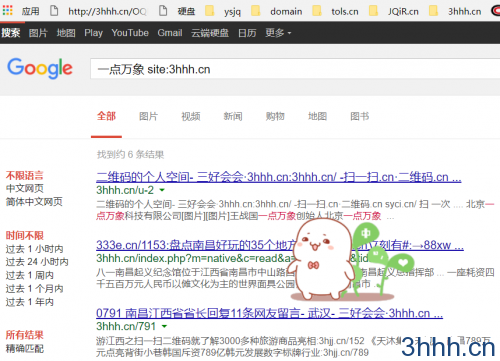Switch to the 全部 results tab
This screenshot has height=361, width=500.
pos(106,116)
